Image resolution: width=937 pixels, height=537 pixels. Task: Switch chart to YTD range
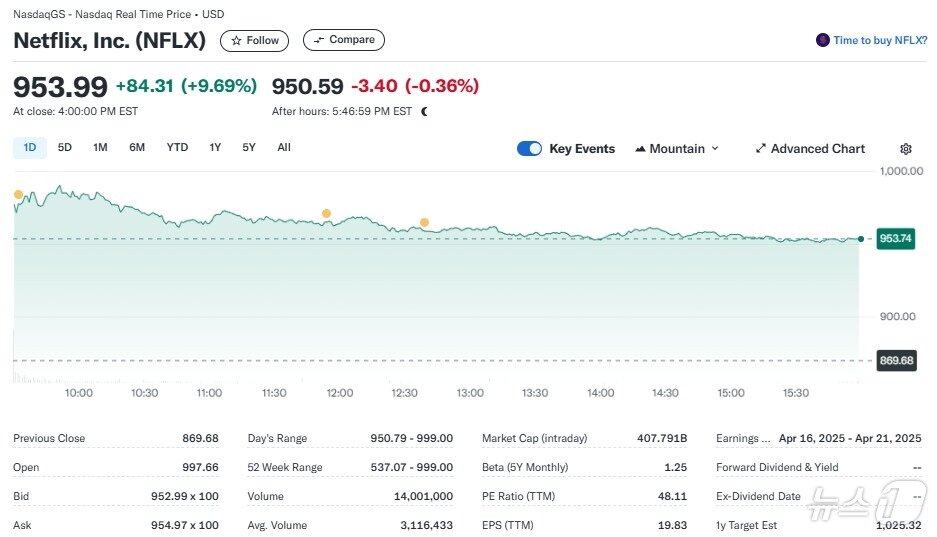pos(177,148)
